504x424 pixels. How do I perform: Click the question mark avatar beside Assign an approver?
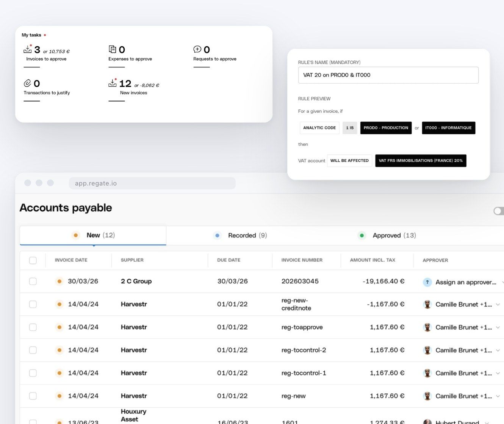tap(427, 282)
